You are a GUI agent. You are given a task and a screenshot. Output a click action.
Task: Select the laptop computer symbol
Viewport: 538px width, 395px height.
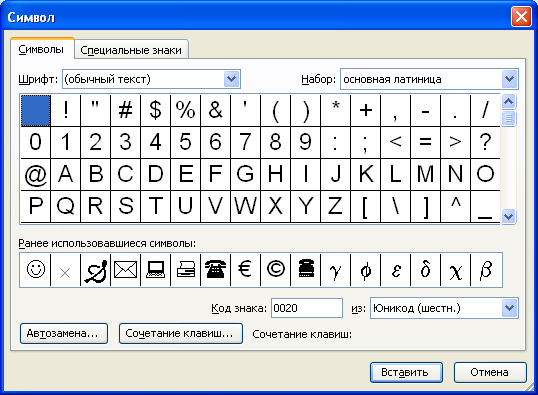click(x=155, y=270)
